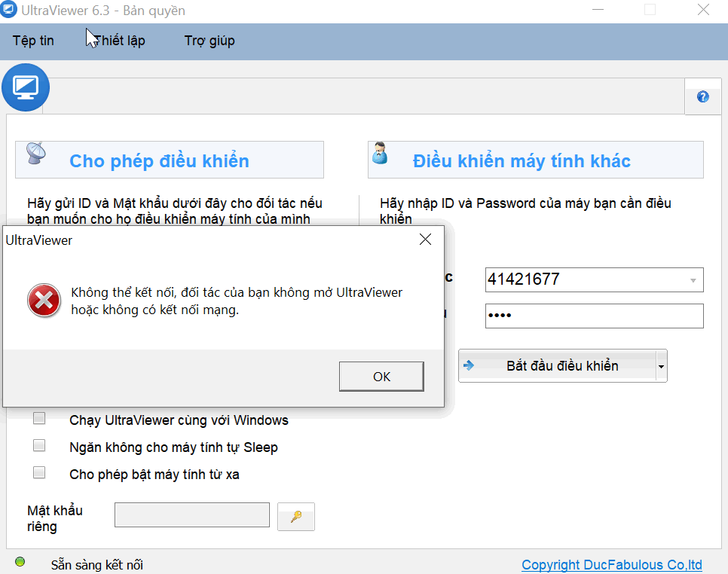
Task: Click the partner password field
Action: [x=595, y=316]
